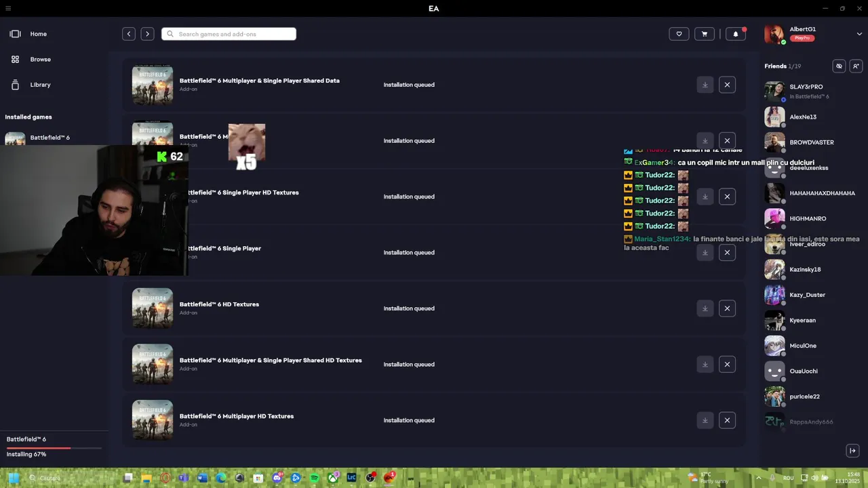The image size is (868, 488).
Task: Open Spotify from taskbar
Action: 314,478
